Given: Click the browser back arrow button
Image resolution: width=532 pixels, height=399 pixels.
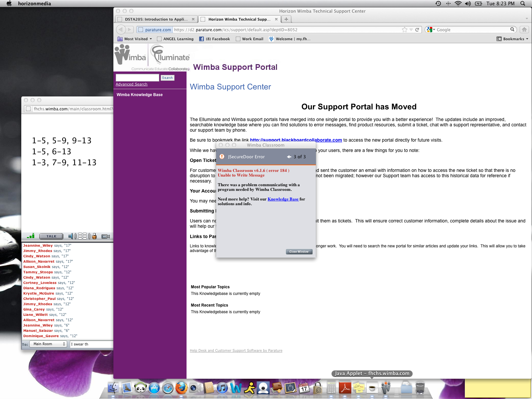Looking at the screenshot, I should point(121,30).
